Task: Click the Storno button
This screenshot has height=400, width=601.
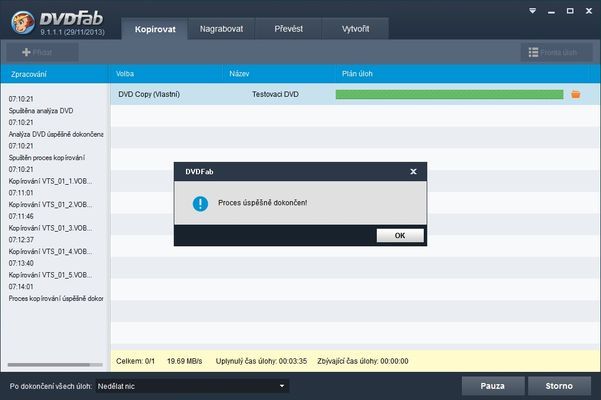Action: [559, 386]
